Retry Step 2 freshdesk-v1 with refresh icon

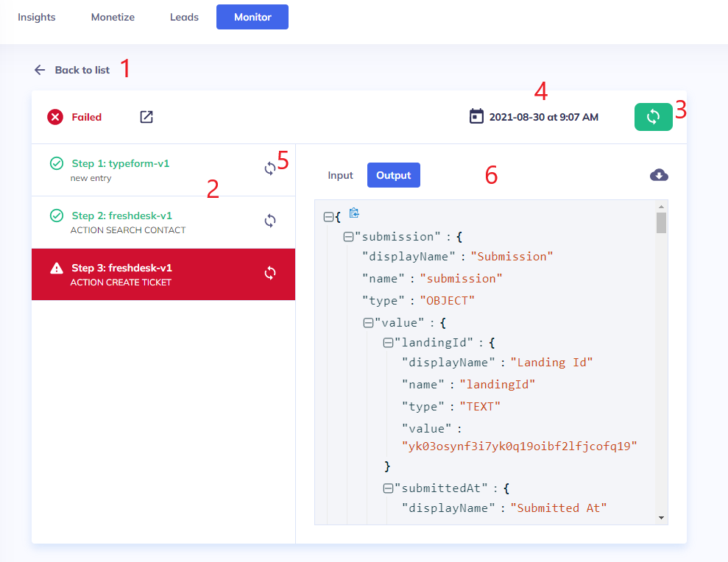click(270, 221)
